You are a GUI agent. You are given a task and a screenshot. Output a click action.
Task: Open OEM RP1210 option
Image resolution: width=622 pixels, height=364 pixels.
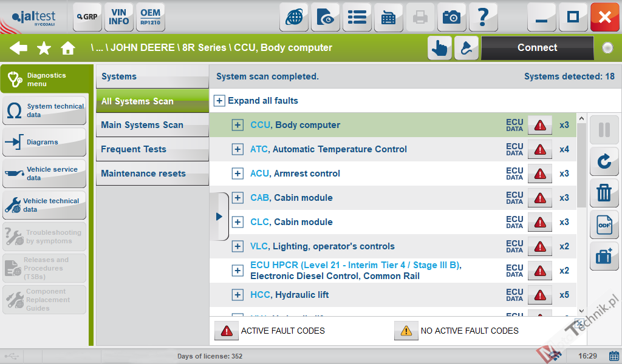151,16
